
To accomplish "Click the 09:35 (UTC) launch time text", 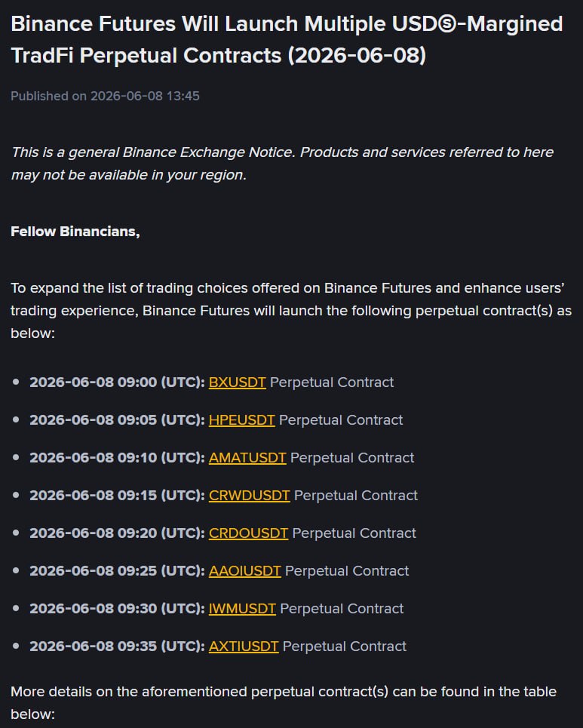I will coord(118,647).
